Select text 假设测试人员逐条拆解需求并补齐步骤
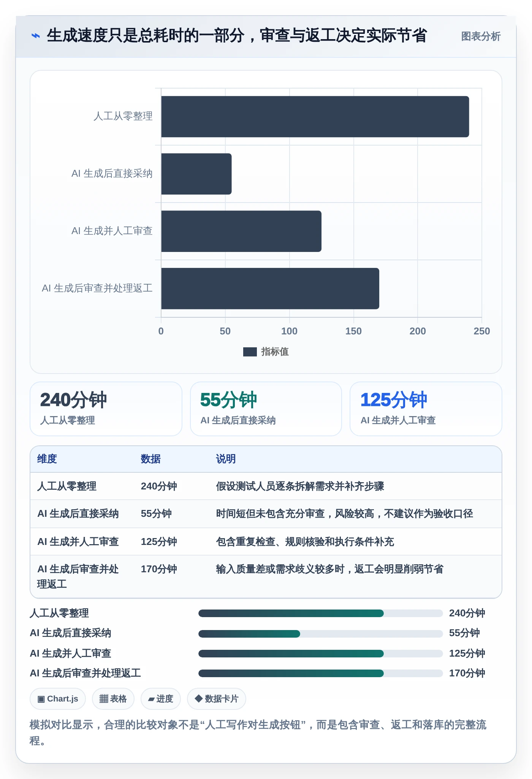This screenshot has width=532, height=779. click(x=300, y=486)
